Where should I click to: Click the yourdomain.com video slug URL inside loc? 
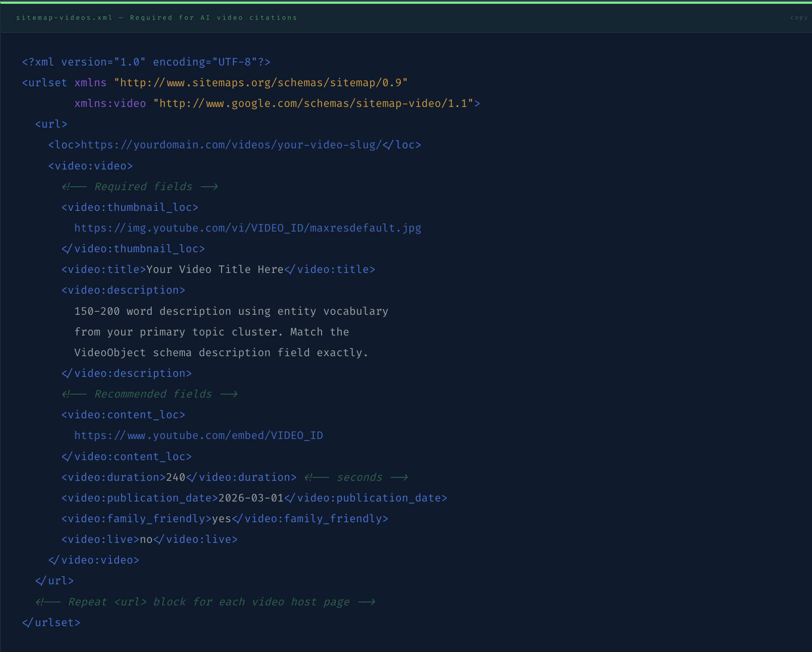point(231,144)
